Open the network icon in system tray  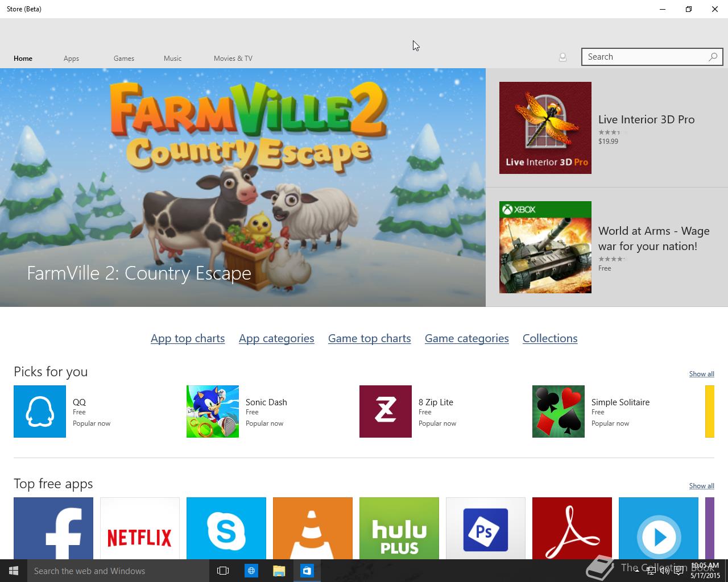tap(651, 571)
